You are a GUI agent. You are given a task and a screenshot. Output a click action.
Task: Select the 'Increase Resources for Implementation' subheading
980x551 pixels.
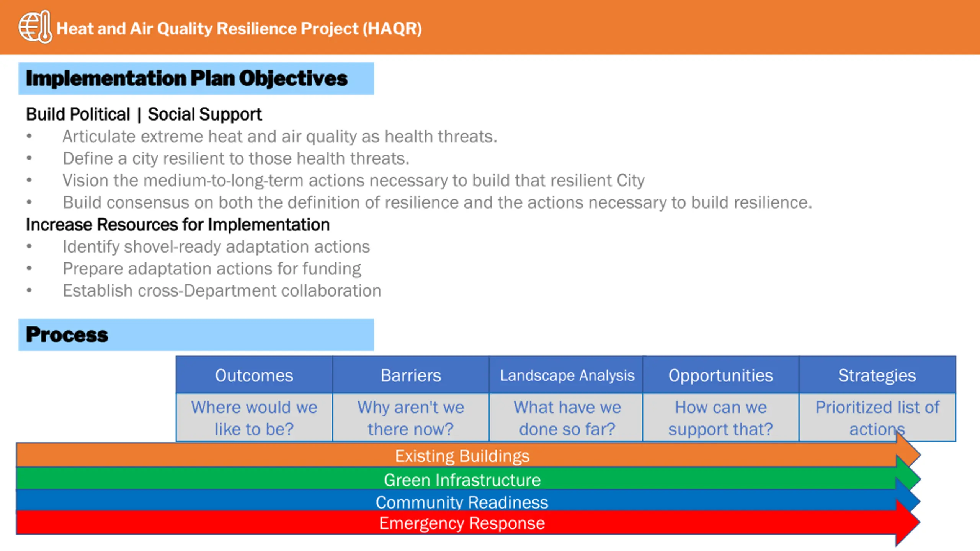[x=178, y=225]
